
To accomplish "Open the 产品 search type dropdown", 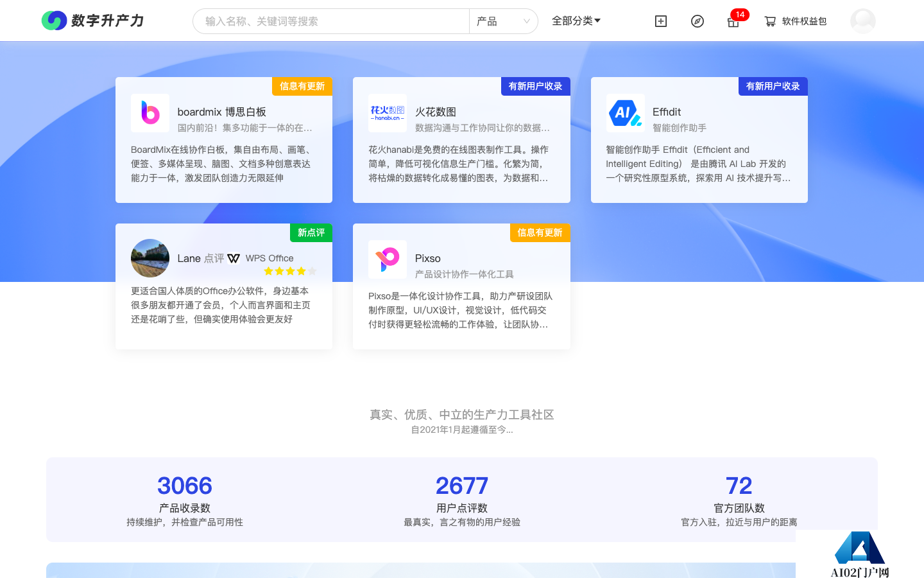I will click(504, 21).
